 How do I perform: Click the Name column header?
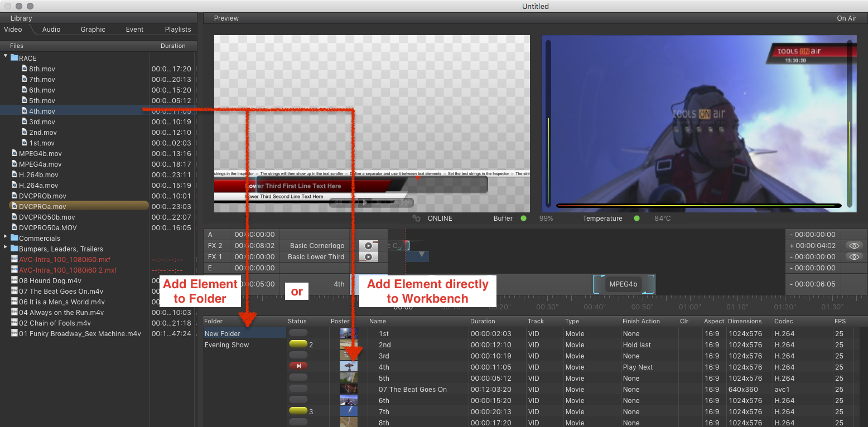coord(378,321)
